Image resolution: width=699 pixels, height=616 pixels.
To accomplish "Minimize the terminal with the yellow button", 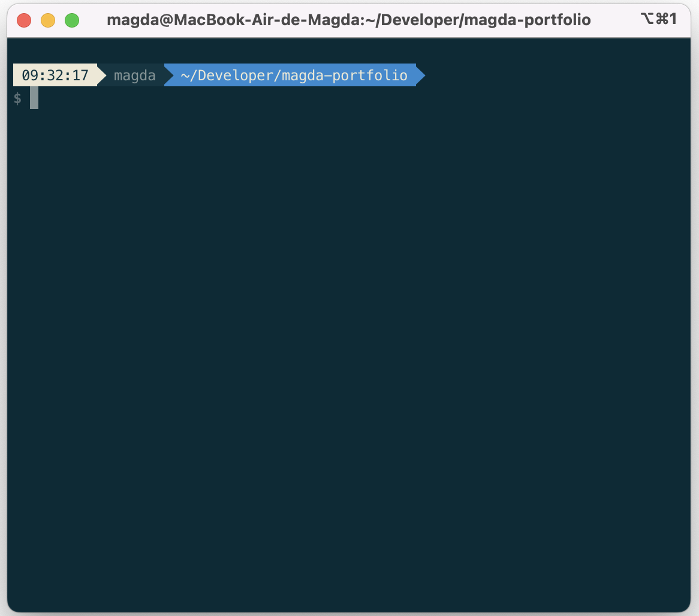I will pos(48,20).
